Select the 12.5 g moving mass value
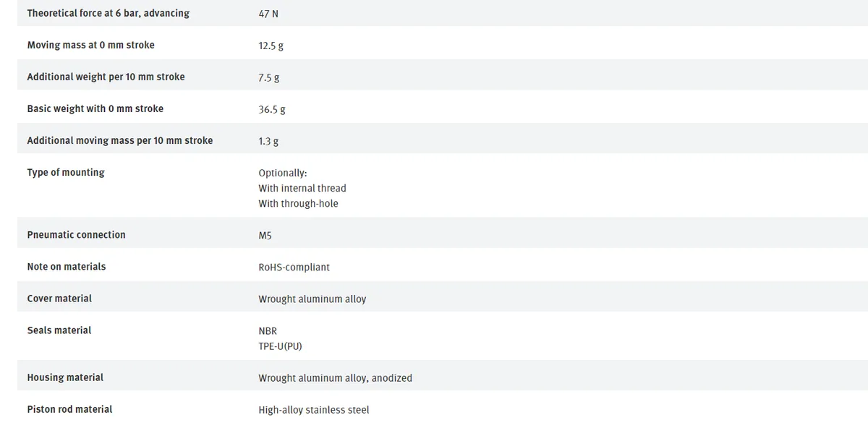Screen dimensions: 868x428 [271, 46]
